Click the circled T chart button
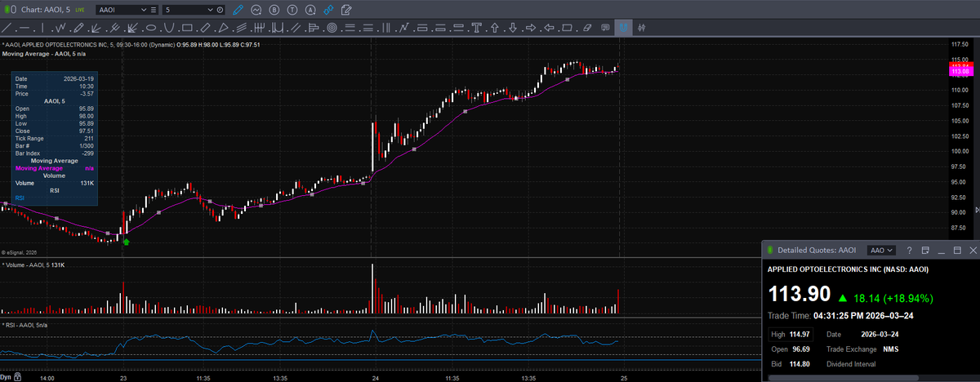Viewport: 980px width, 382px height. point(292,10)
